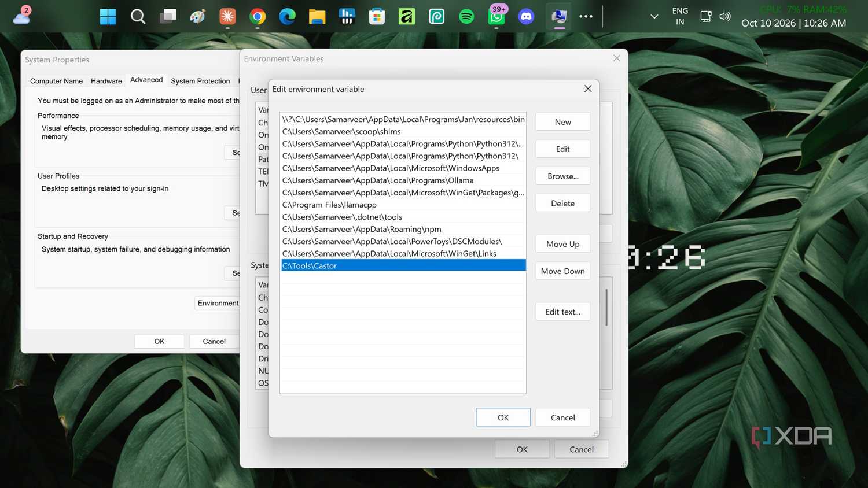The width and height of the screenshot is (868, 488).
Task: Open the System Protection tab
Action: [200, 81]
